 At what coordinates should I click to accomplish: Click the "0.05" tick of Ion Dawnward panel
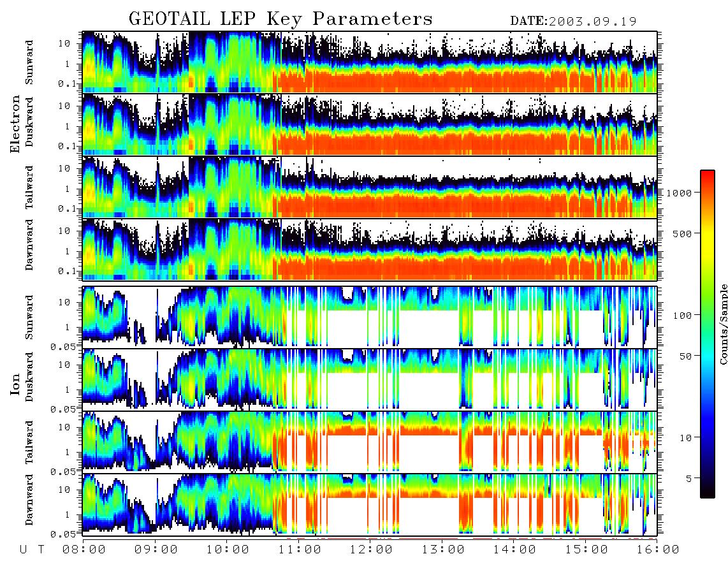[x=64, y=534]
